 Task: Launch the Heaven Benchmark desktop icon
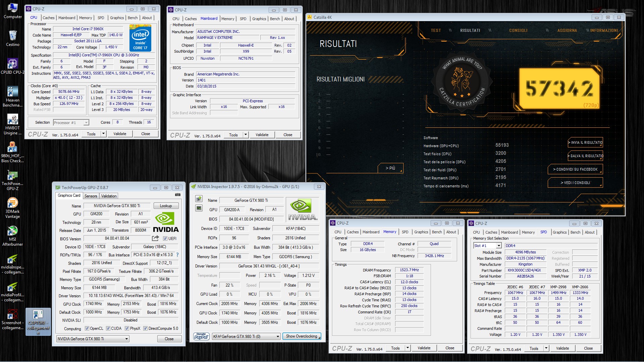coord(12,97)
